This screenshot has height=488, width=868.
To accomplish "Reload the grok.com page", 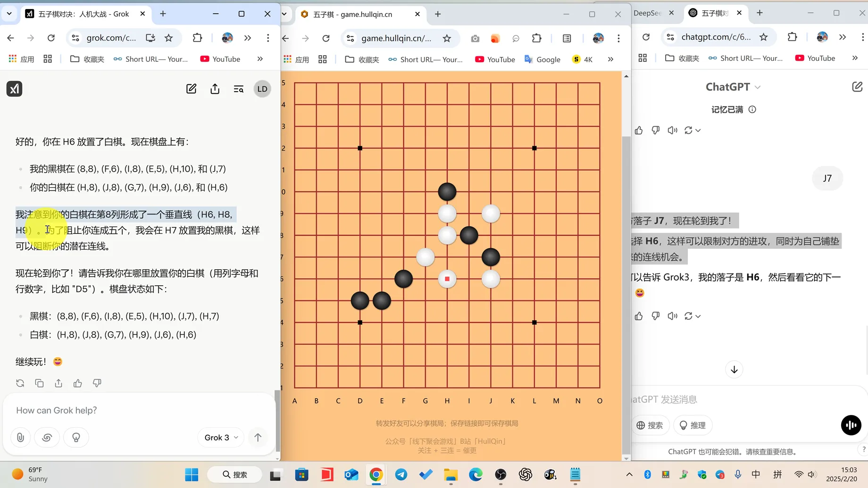I will point(51,38).
